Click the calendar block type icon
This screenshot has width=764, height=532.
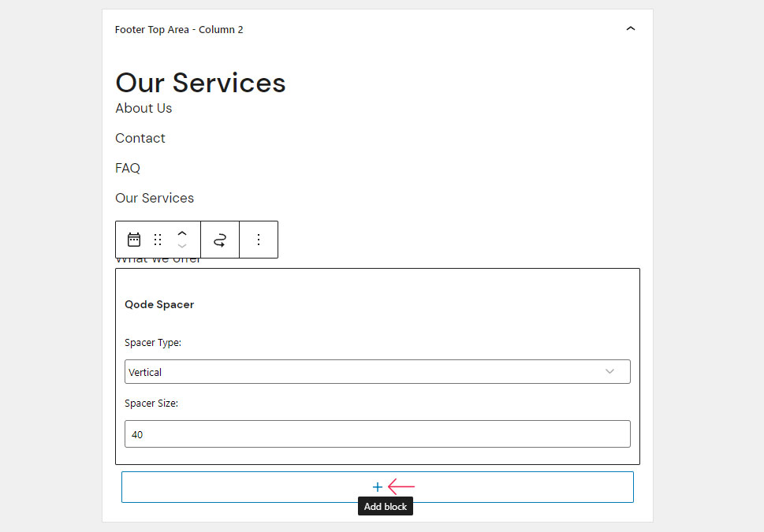[134, 240]
